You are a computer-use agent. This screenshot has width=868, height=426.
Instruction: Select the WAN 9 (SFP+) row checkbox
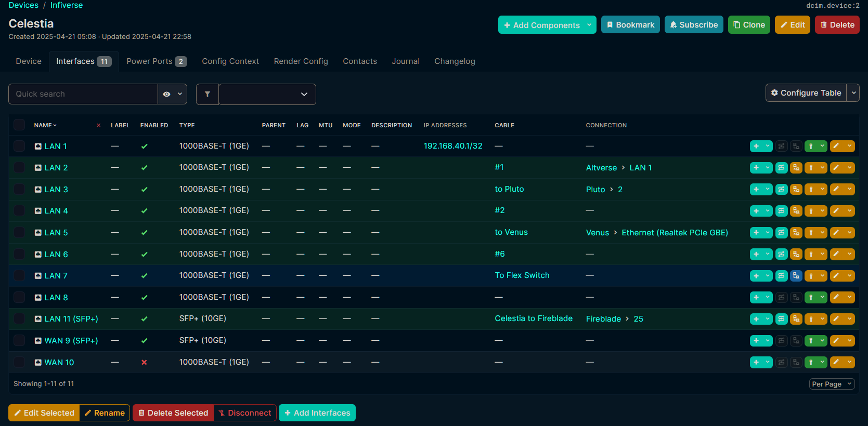pyautogui.click(x=19, y=341)
